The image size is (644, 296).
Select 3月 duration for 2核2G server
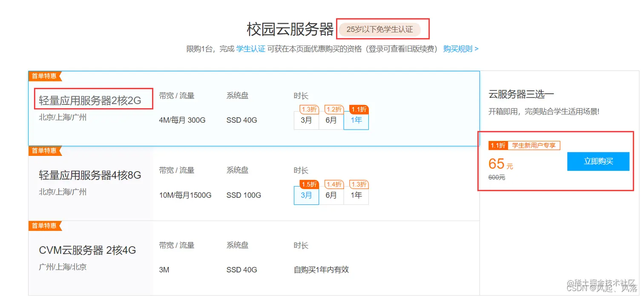(306, 120)
